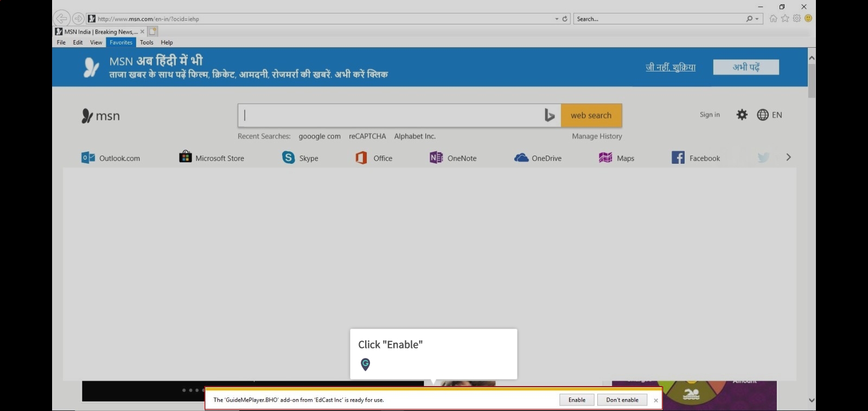868x411 pixels.
Task: Click the MSN butterfly logo
Action: pos(101,115)
